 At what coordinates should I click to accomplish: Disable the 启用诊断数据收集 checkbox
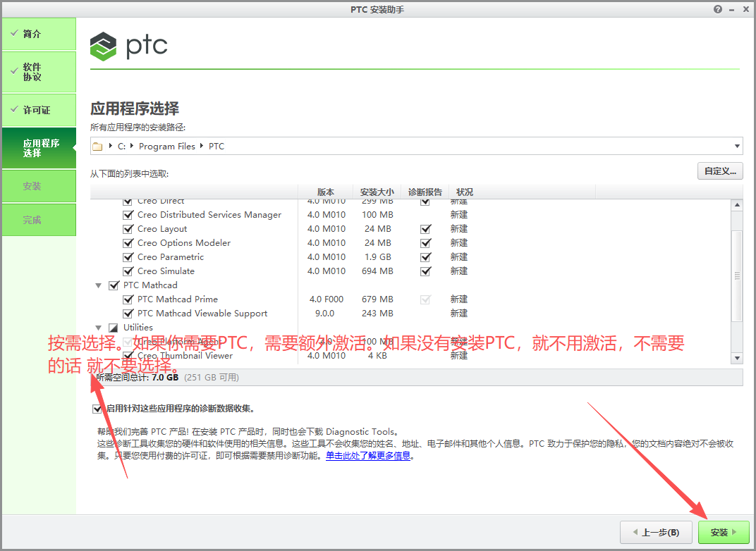[97, 408]
